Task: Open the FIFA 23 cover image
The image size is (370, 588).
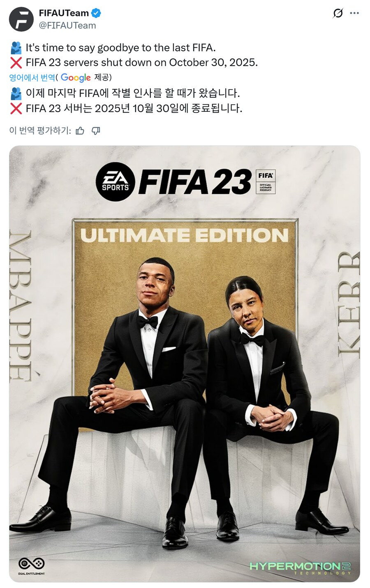Action: pos(185,363)
